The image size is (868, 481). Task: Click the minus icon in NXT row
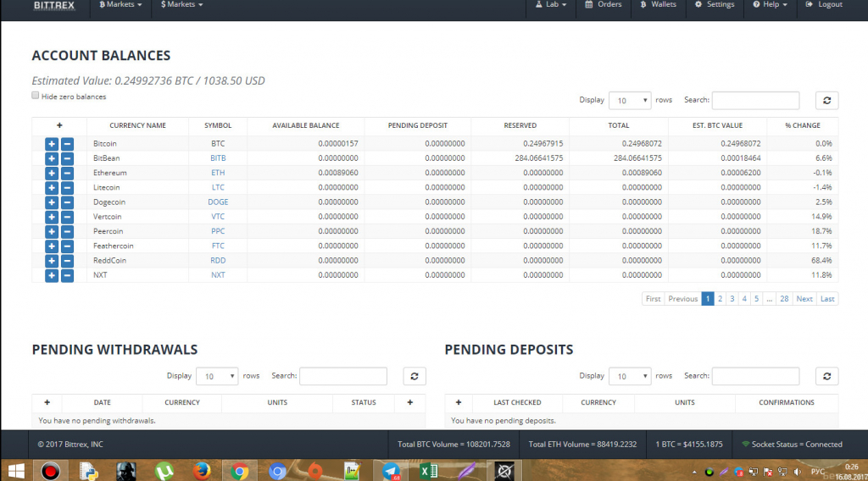(67, 275)
